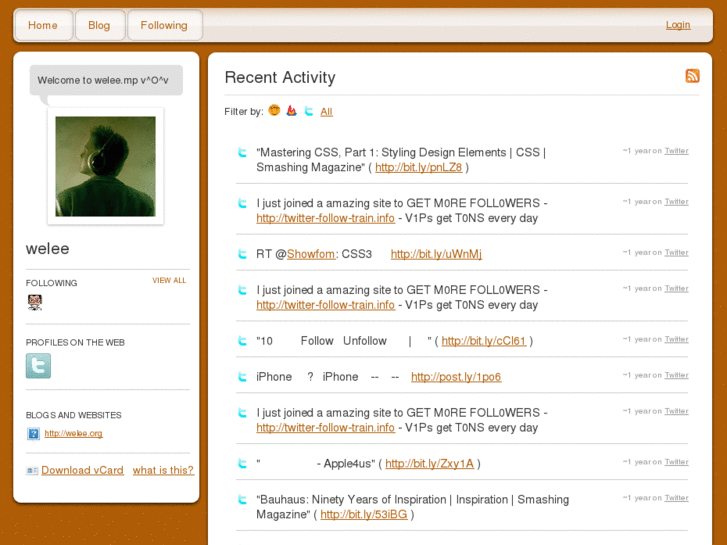Image resolution: width=727 pixels, height=545 pixels.
Task: Download the vCard
Action: pyautogui.click(x=83, y=470)
